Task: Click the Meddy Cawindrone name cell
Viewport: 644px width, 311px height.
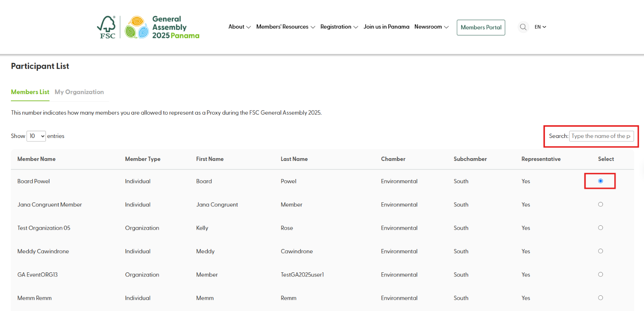Action: tap(43, 251)
